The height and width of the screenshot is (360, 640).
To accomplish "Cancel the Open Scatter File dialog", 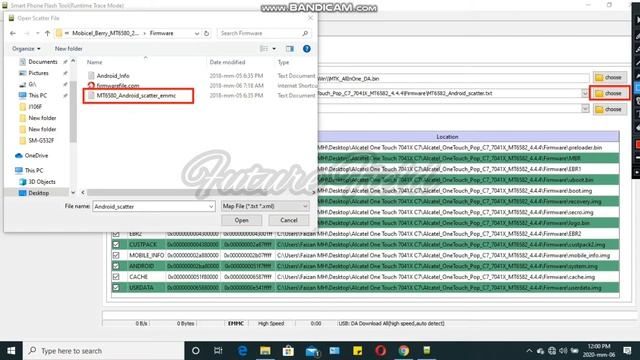I will point(289,220).
